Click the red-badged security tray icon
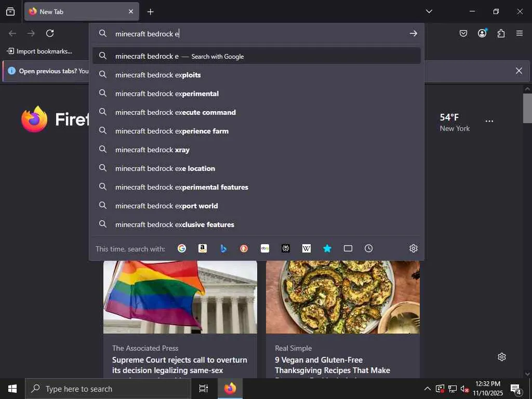This screenshot has width=532, height=399. [x=440, y=389]
